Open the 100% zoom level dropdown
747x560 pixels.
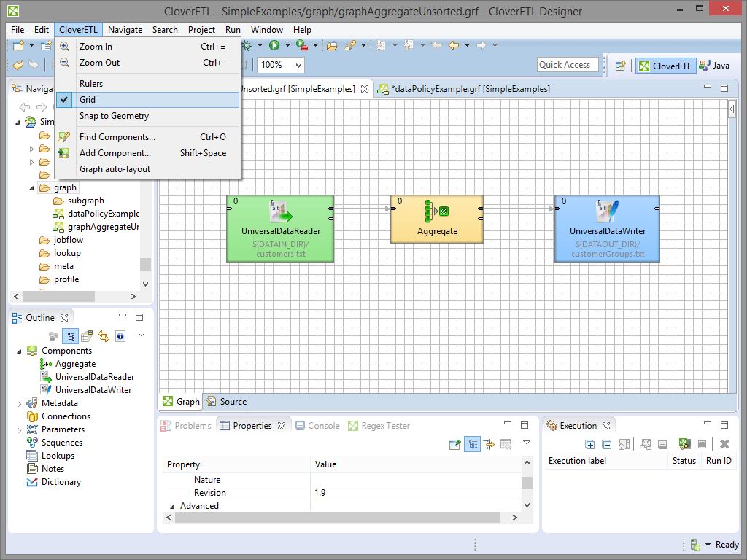[298, 65]
